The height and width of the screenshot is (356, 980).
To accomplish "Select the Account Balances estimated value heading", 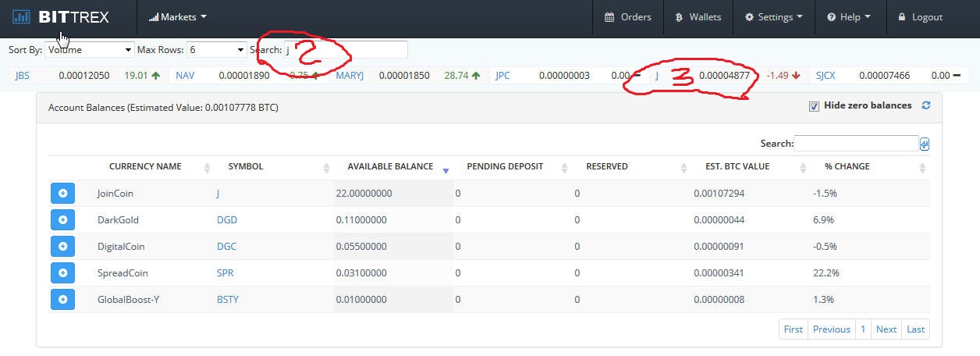I will [x=163, y=107].
